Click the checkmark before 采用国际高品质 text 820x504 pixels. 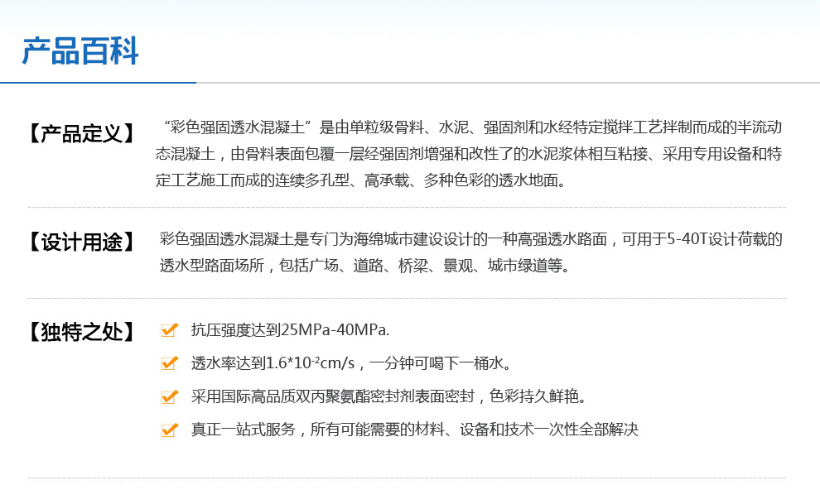click(169, 396)
